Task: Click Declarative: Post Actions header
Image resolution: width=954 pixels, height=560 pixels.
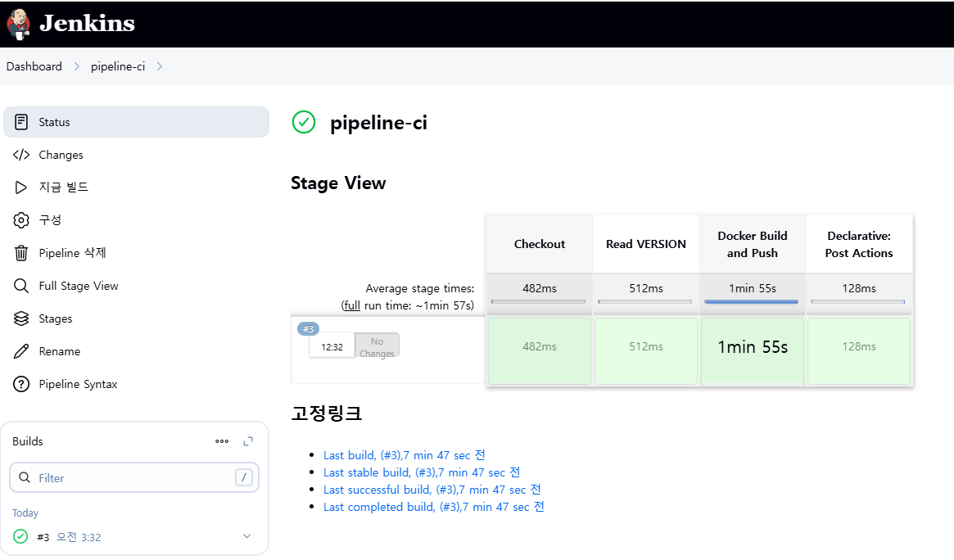Action: (859, 244)
